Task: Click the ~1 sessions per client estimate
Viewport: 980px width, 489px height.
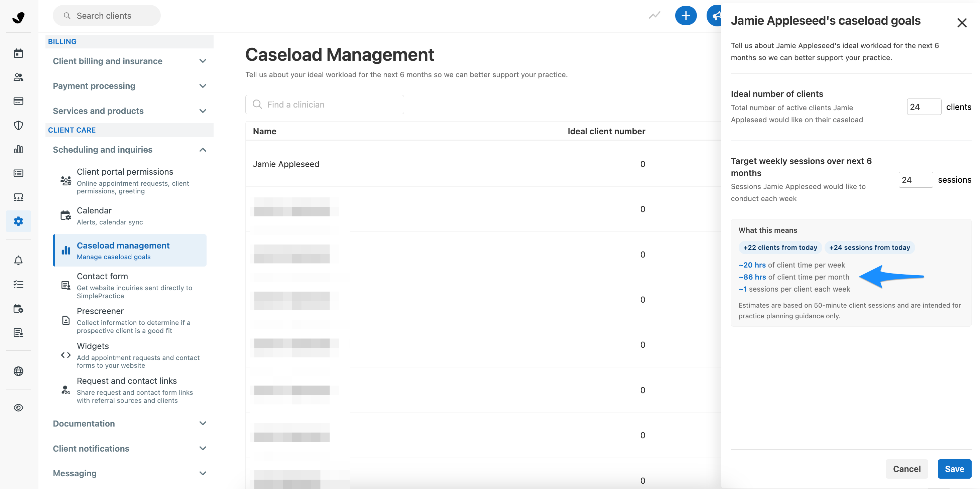Action: (x=794, y=289)
